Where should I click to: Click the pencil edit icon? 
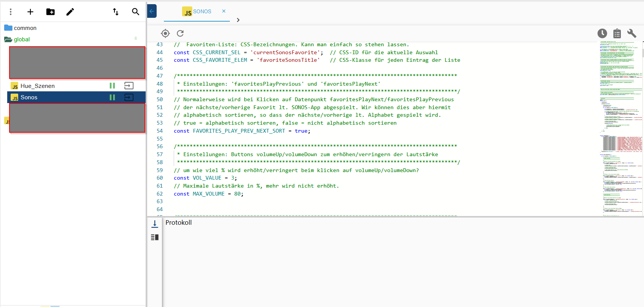click(70, 12)
